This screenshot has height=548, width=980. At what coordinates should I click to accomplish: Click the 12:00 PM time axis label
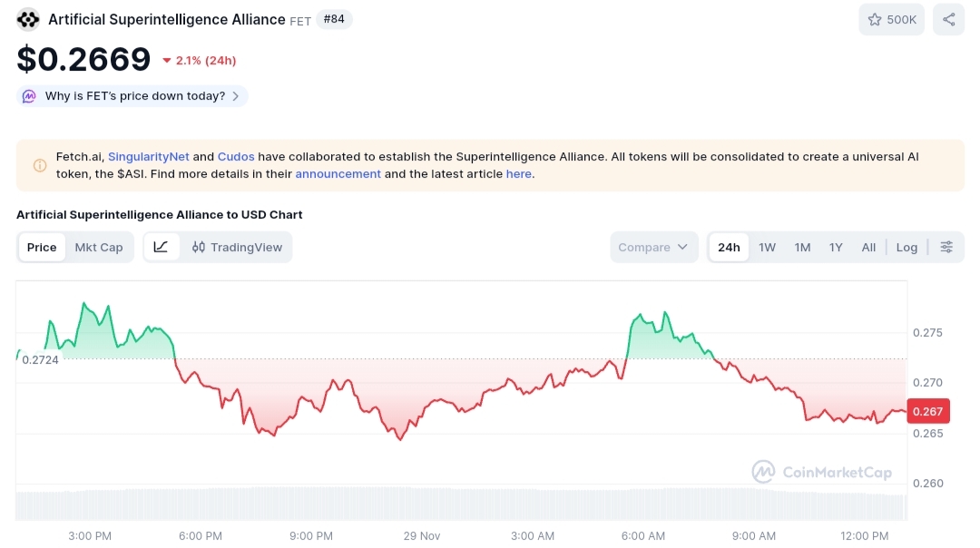(x=865, y=536)
